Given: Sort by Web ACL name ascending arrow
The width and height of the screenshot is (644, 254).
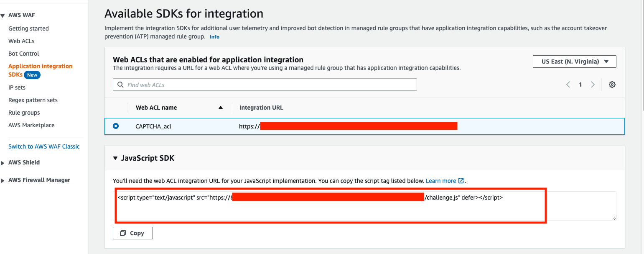Looking at the screenshot, I should (x=221, y=108).
